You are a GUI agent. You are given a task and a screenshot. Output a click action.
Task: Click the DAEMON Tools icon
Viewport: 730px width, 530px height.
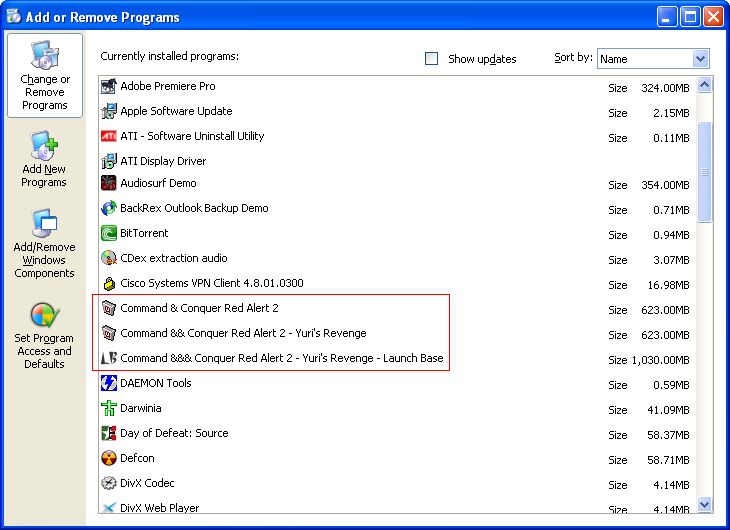(110, 384)
